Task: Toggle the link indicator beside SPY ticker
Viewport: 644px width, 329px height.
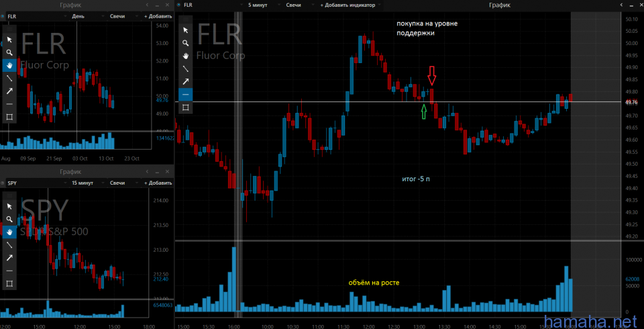Action: coord(3,183)
